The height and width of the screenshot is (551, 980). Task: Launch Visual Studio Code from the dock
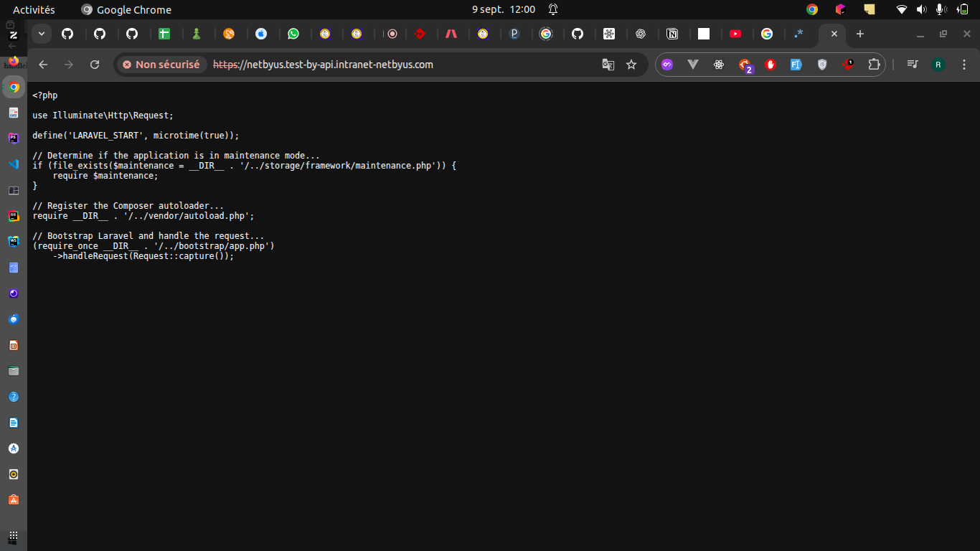point(14,164)
